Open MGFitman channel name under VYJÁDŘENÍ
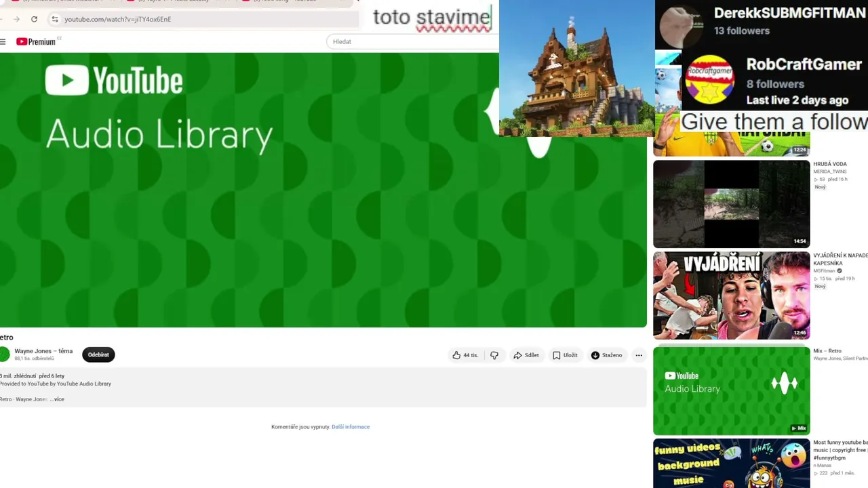868x488 pixels. coord(825,271)
